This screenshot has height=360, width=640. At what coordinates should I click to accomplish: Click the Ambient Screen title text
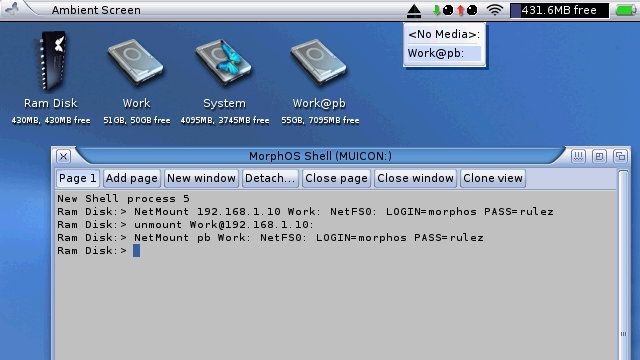[x=96, y=10]
